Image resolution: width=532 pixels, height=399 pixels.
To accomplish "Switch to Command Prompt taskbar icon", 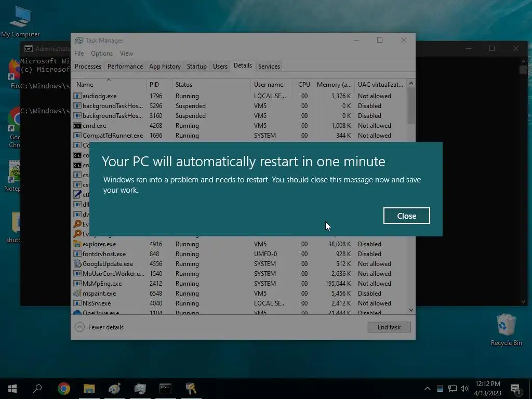I will [x=166, y=389].
